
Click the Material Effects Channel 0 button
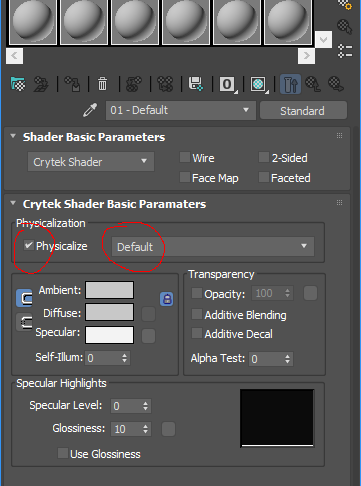point(227,84)
